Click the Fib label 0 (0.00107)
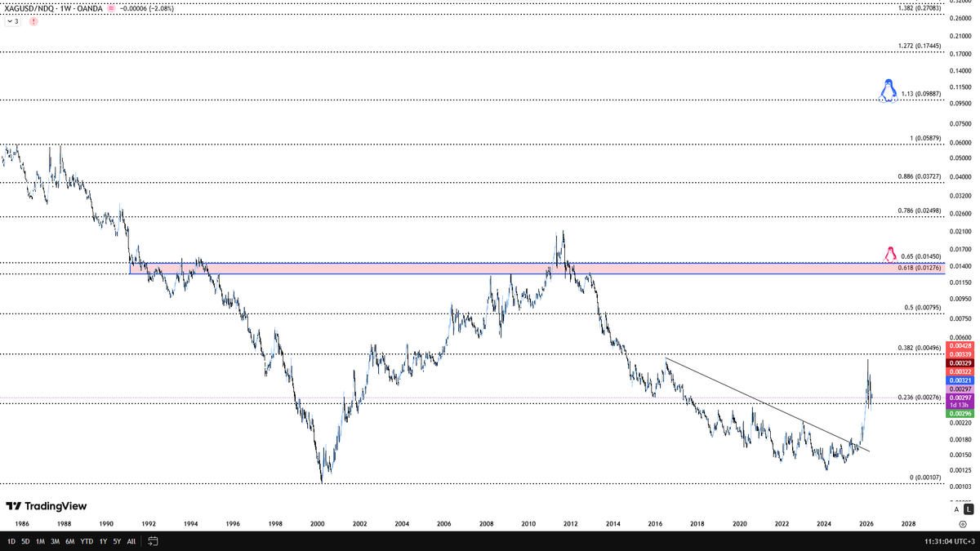This screenshot has height=551, width=980. [925, 478]
